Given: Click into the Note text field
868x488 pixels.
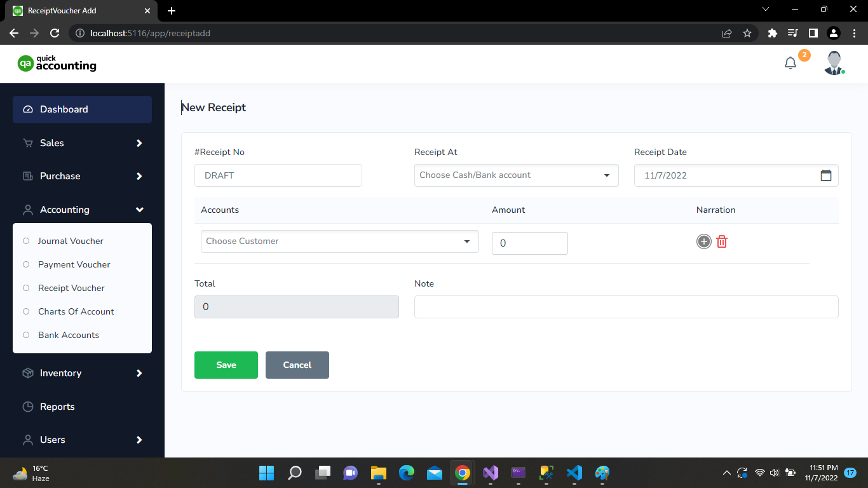Looking at the screenshot, I should click(626, 307).
